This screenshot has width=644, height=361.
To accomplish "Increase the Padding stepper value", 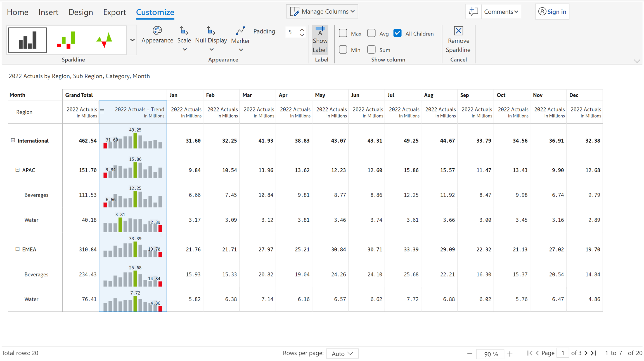I will [x=302, y=29].
